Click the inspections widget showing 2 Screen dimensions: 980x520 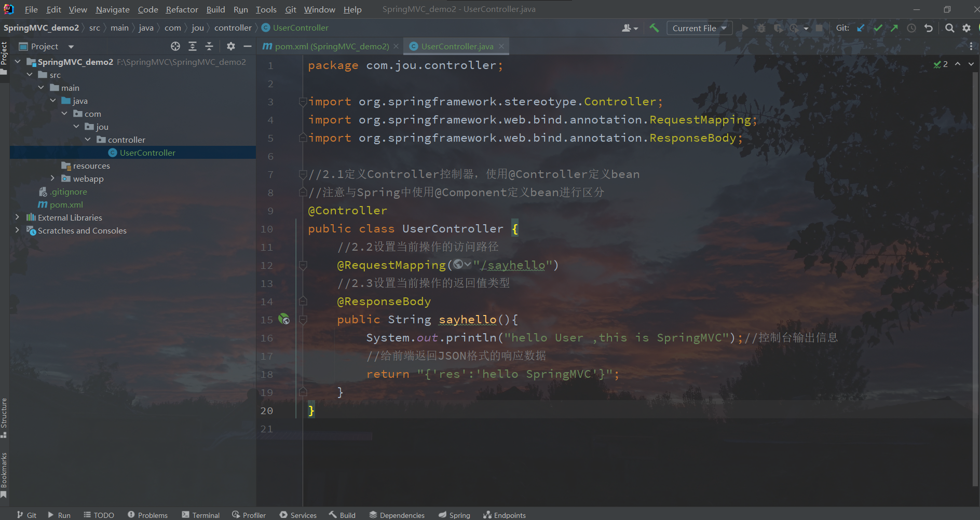tap(941, 64)
